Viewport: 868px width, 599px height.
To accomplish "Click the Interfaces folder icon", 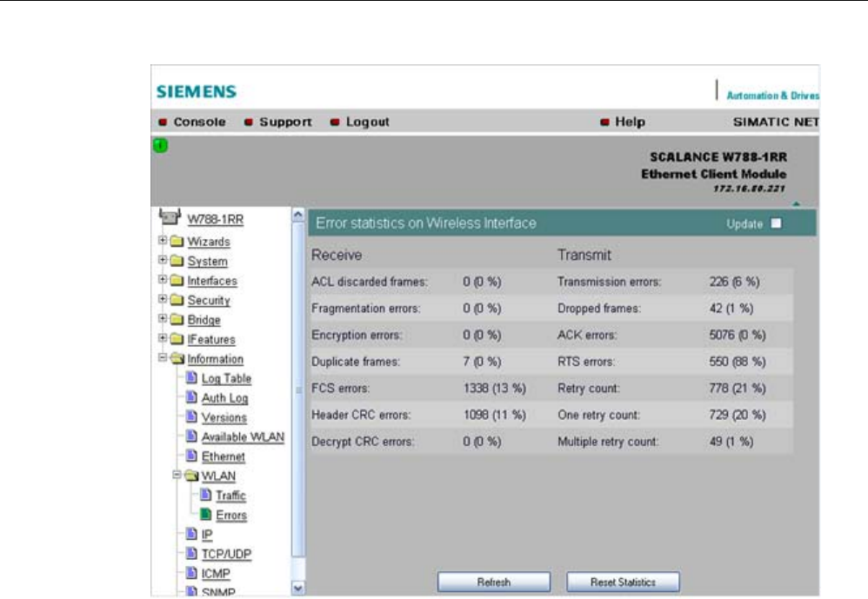I will [x=177, y=281].
